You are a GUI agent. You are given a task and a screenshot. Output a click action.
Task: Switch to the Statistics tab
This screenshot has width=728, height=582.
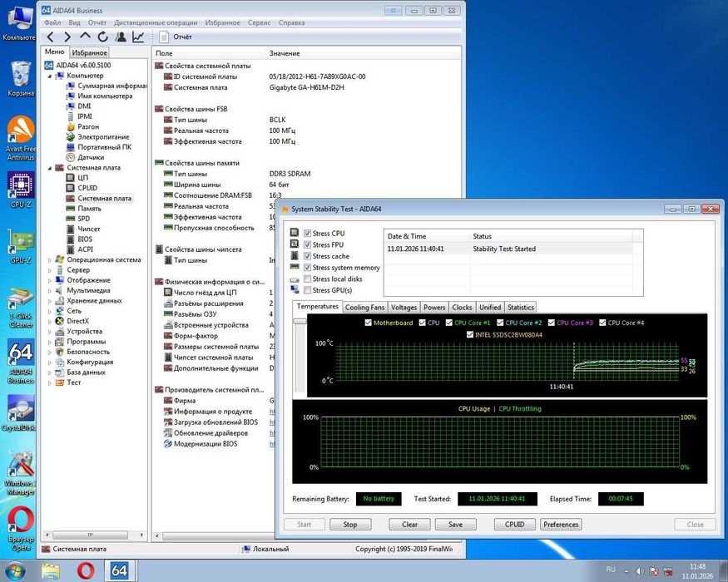521,308
